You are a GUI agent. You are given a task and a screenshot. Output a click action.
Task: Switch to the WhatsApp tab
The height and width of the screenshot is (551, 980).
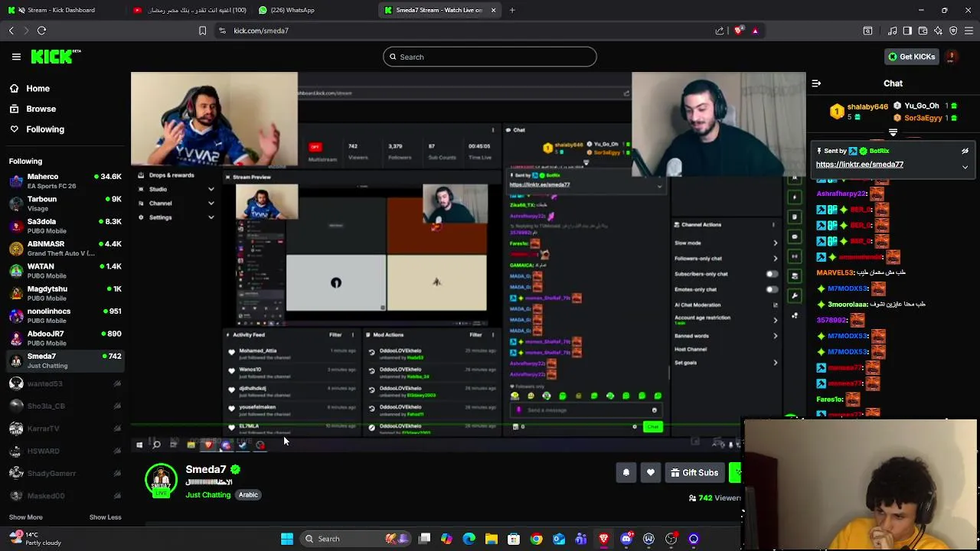[x=312, y=10]
